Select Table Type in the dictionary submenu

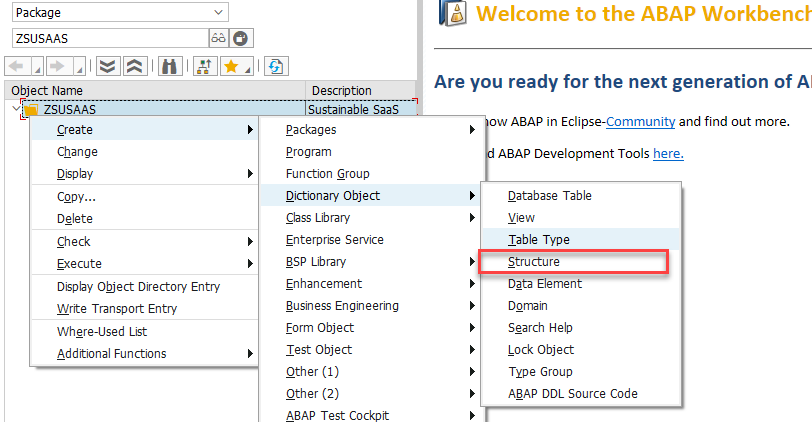[x=581, y=240]
